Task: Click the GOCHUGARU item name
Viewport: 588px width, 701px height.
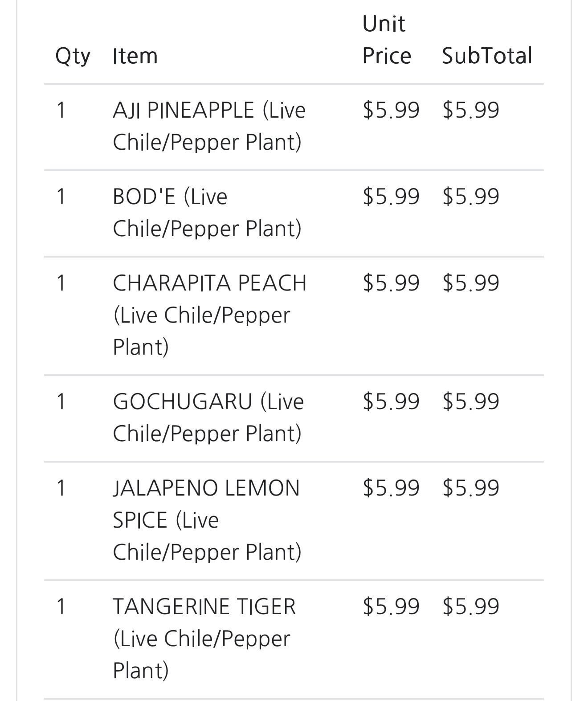Action: click(208, 417)
